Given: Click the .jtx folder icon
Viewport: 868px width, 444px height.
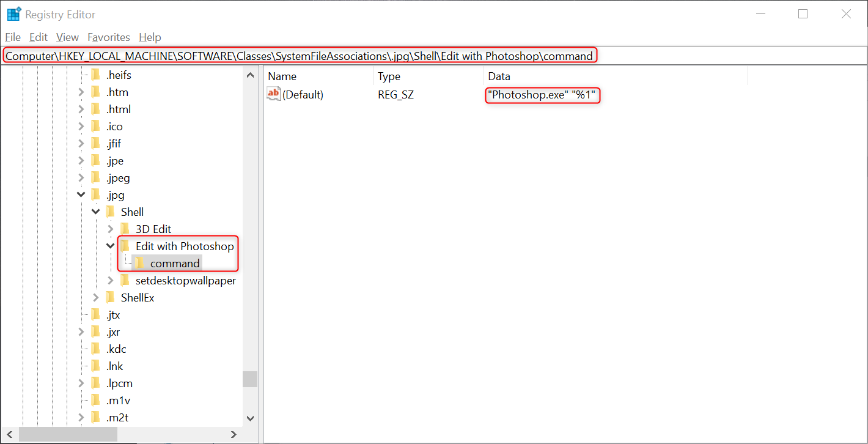Looking at the screenshot, I should click(x=95, y=315).
